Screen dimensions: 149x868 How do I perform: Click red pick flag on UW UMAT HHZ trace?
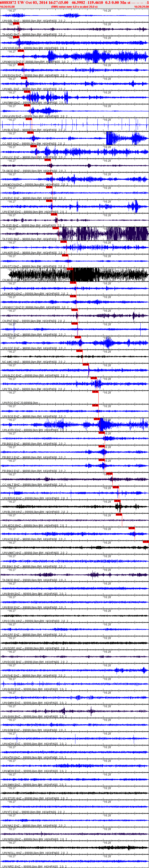(146, 542)
